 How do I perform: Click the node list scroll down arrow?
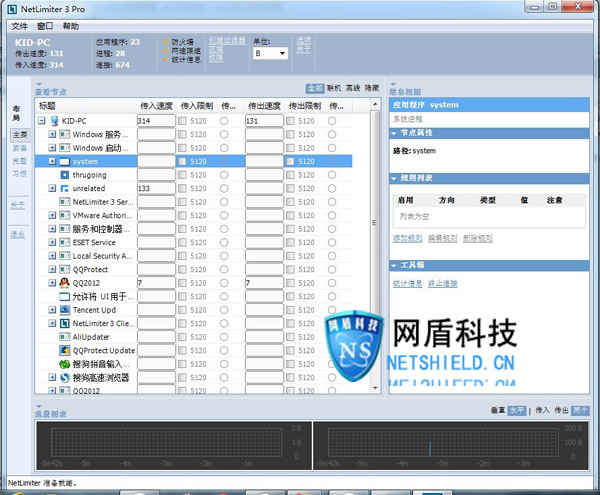coord(375,388)
